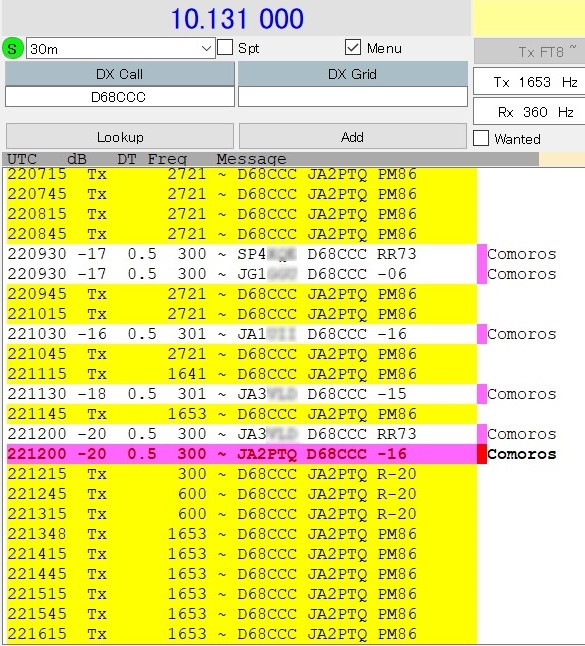Click the Freq column header
The height and width of the screenshot is (646, 585).
[x=167, y=159]
